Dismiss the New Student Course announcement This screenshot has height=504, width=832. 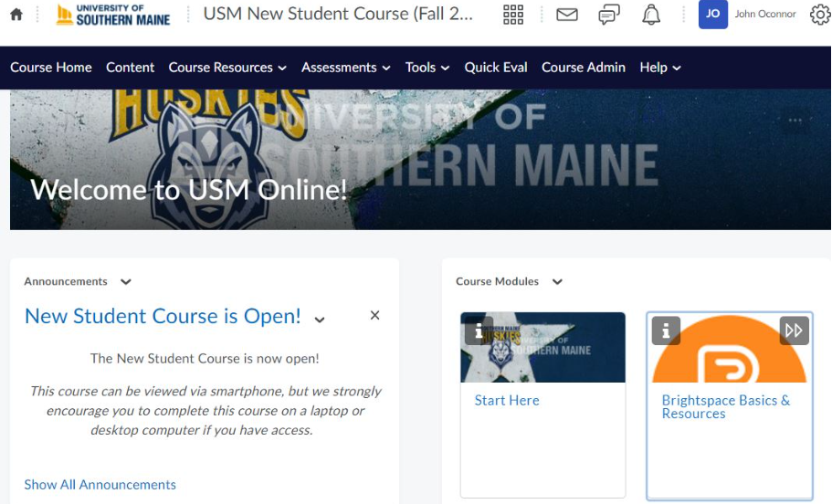(374, 315)
